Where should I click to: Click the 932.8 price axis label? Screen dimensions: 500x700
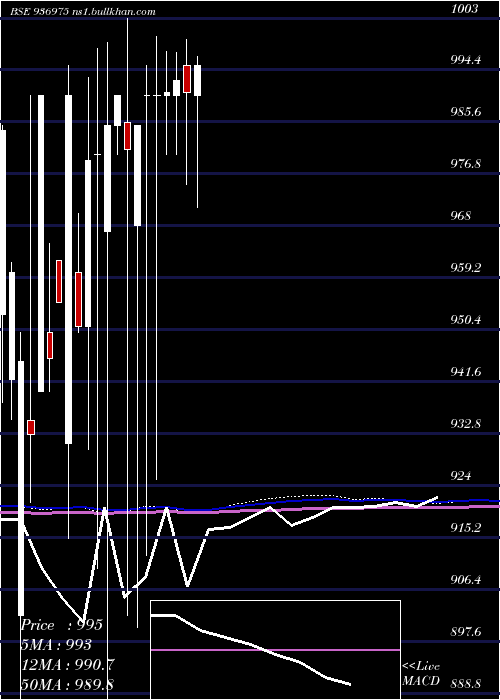click(466, 423)
